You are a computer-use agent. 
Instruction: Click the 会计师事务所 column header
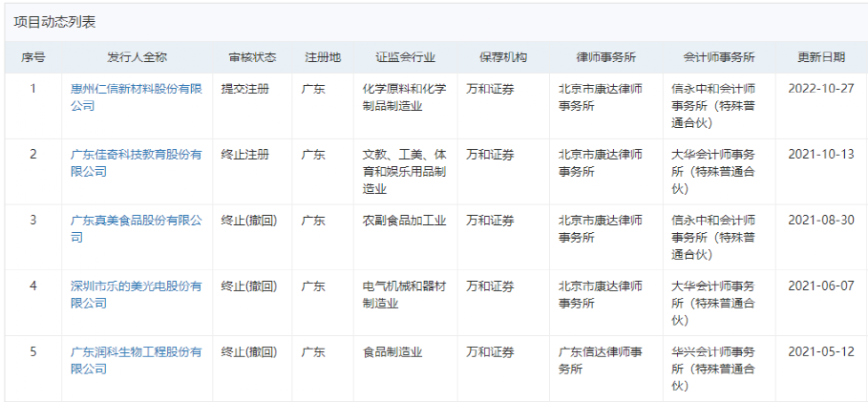coord(719,57)
